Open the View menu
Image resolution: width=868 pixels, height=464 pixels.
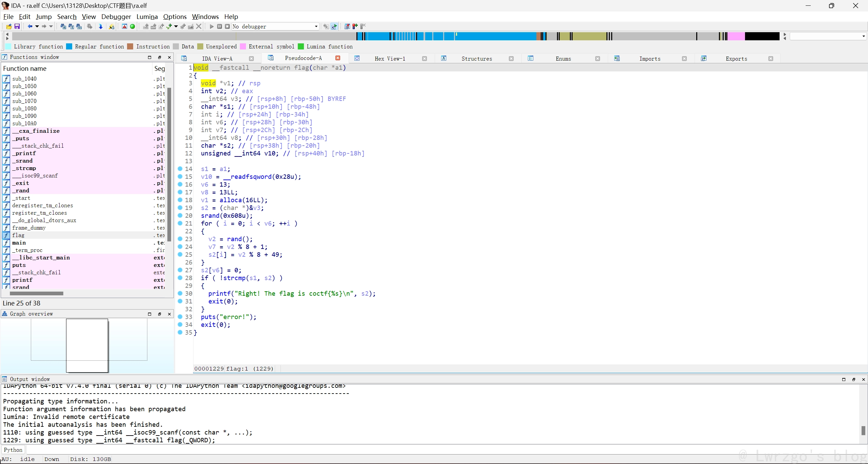[x=88, y=16]
